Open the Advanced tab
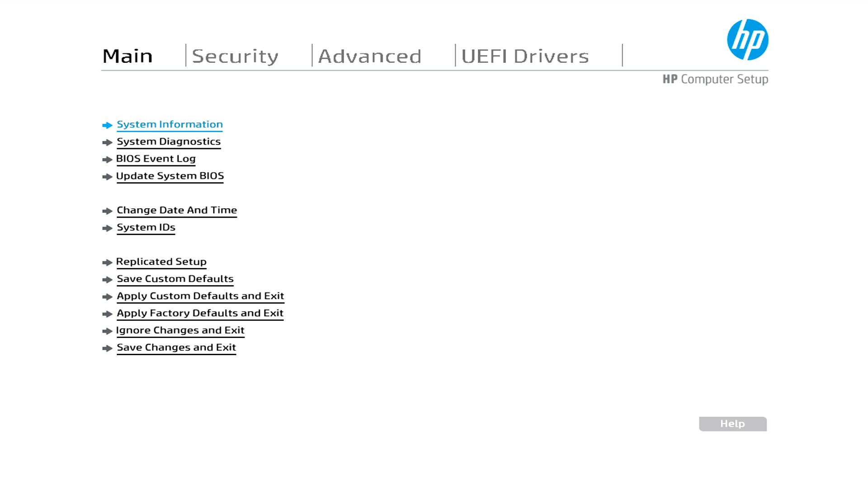 [x=370, y=56]
